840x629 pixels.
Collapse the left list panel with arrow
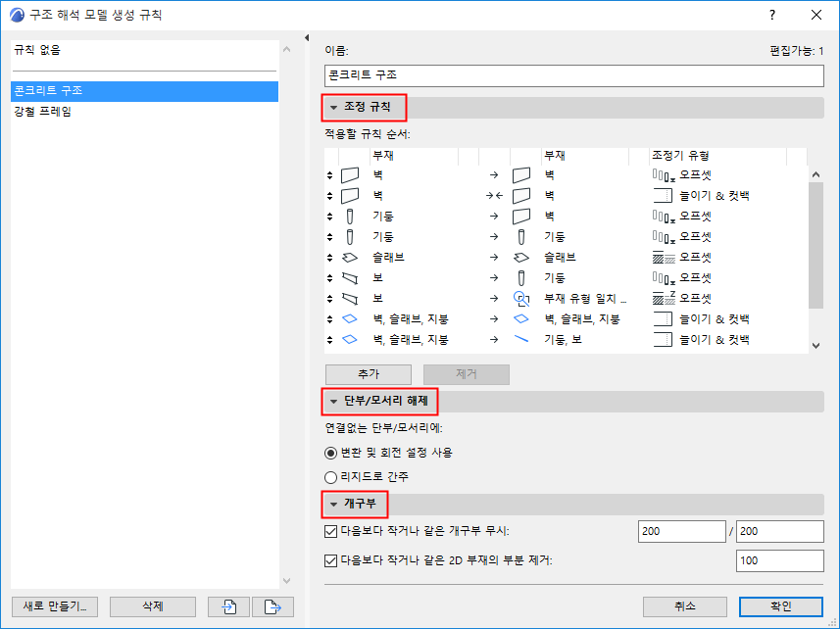(307, 37)
